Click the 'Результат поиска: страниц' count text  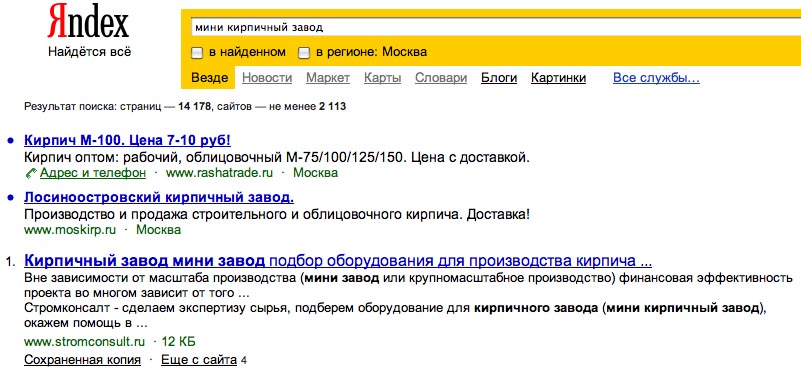click(185, 107)
